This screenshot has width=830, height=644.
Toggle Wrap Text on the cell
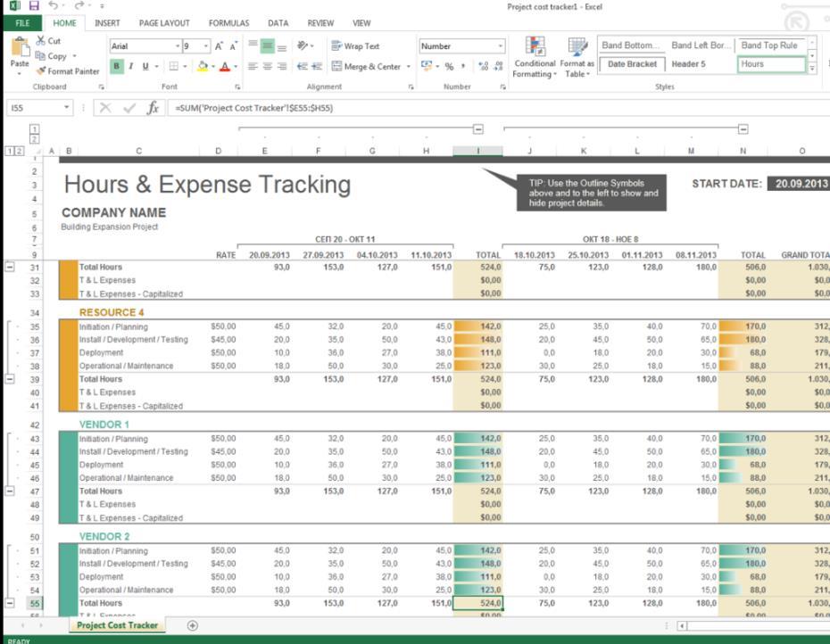355,46
